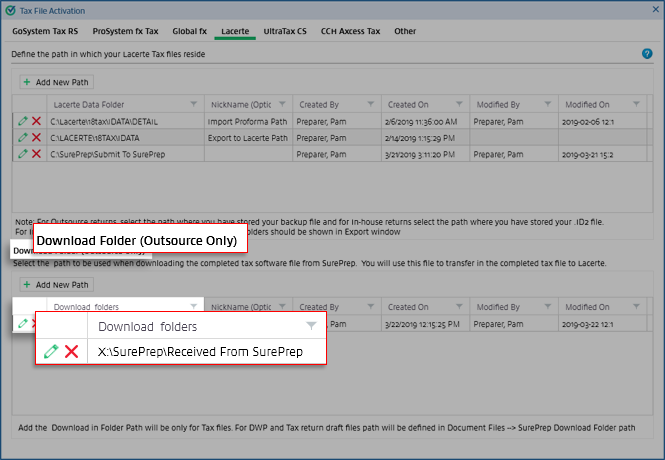The height and width of the screenshot is (460, 665).
Task: Delete the C:\Lacerte\18tax\DATA\DETAIL path row
Action: coord(36,121)
